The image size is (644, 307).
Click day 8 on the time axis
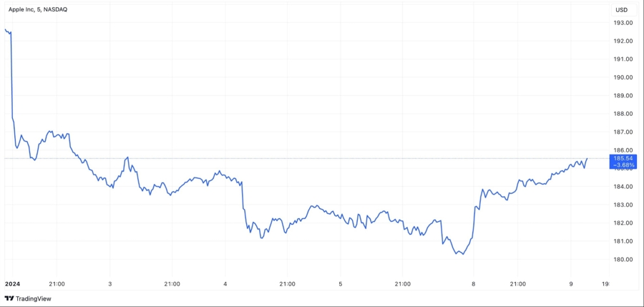pyautogui.click(x=473, y=284)
